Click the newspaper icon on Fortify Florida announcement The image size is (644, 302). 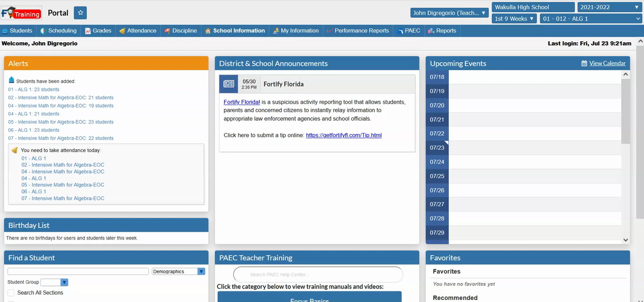228,84
